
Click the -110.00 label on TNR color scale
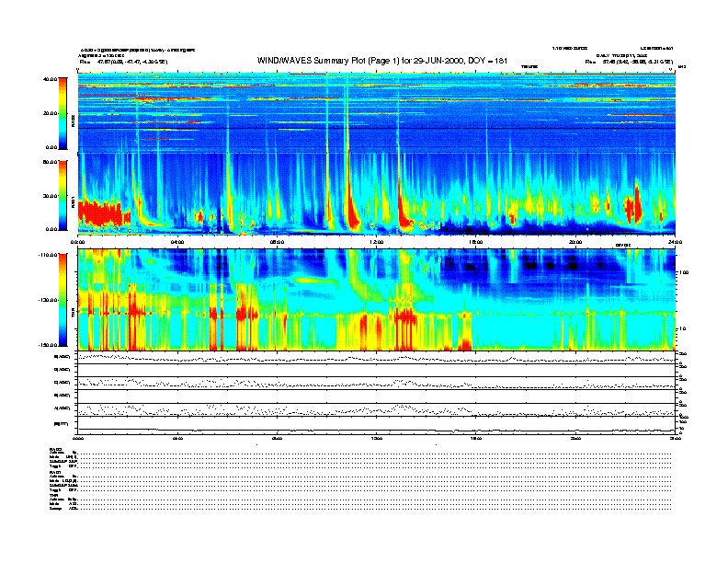47,254
